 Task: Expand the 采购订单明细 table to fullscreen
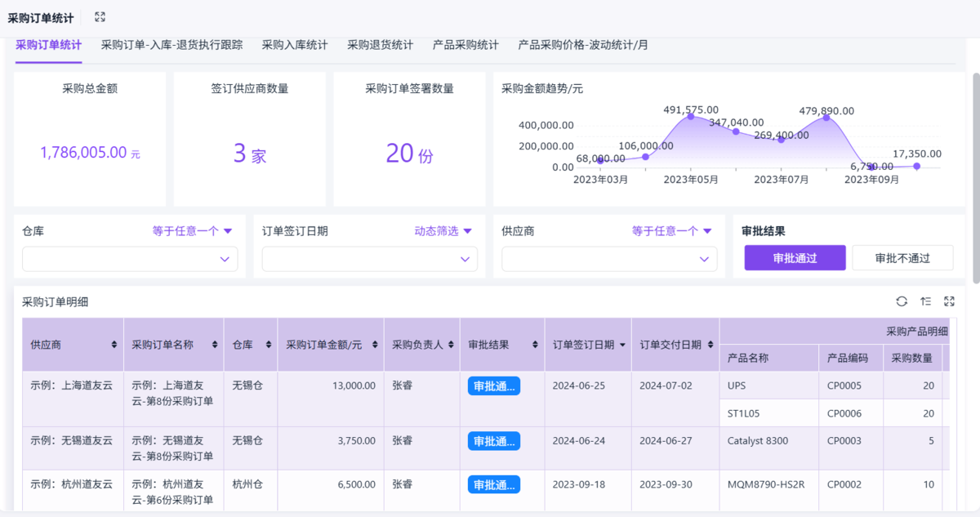pos(949,301)
